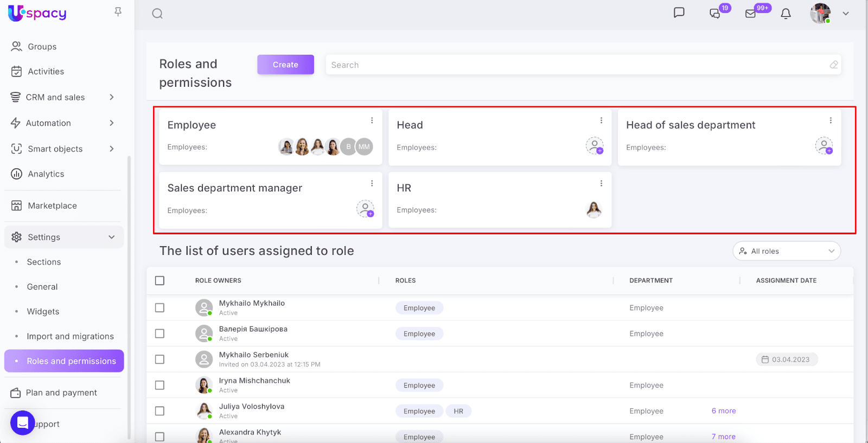Click the search magnifier icon in top bar

point(157,14)
